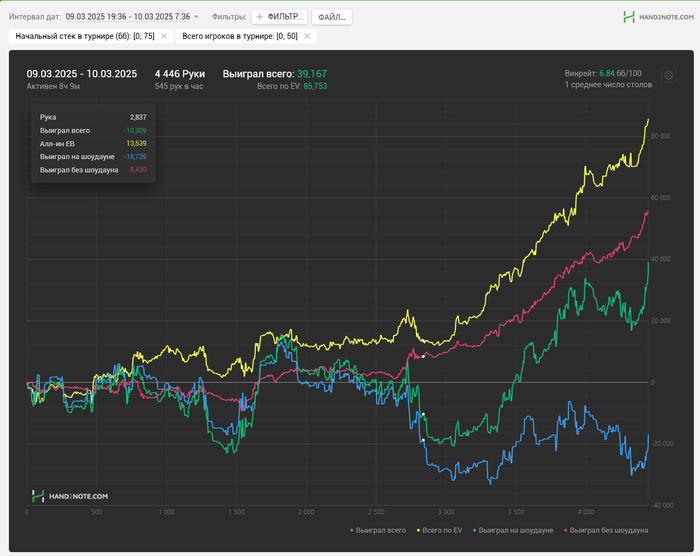Select the starting stack filter chip text

[x=85, y=36]
